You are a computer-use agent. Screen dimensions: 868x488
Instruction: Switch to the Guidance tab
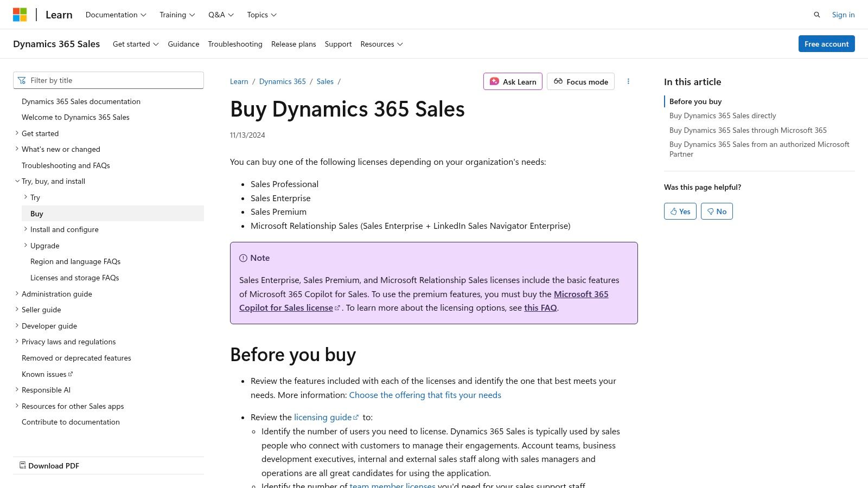coord(183,44)
